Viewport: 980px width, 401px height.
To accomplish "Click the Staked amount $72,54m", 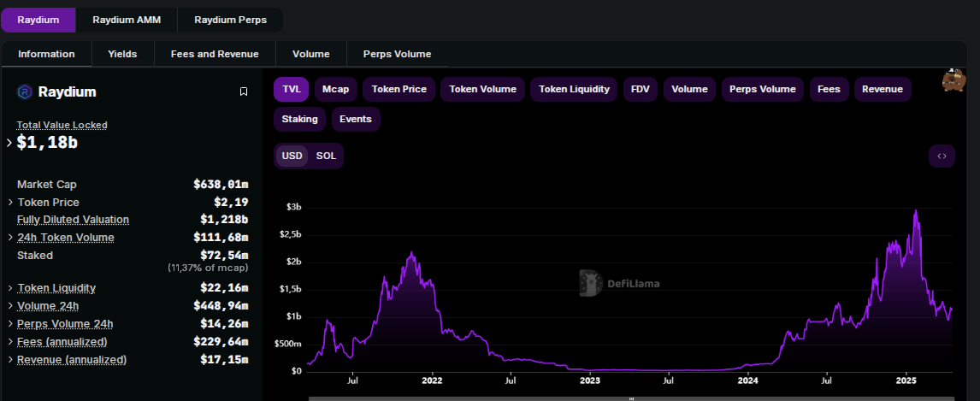I will (224, 256).
